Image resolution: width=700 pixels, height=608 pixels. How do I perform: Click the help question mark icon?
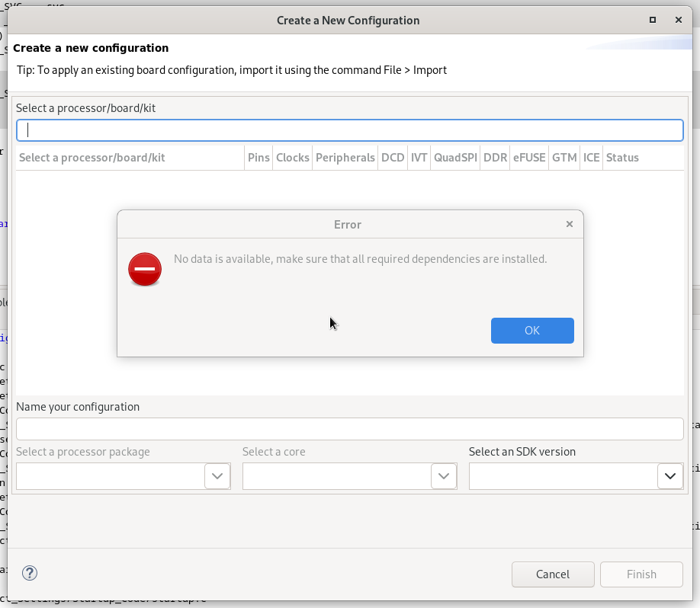tap(31, 574)
